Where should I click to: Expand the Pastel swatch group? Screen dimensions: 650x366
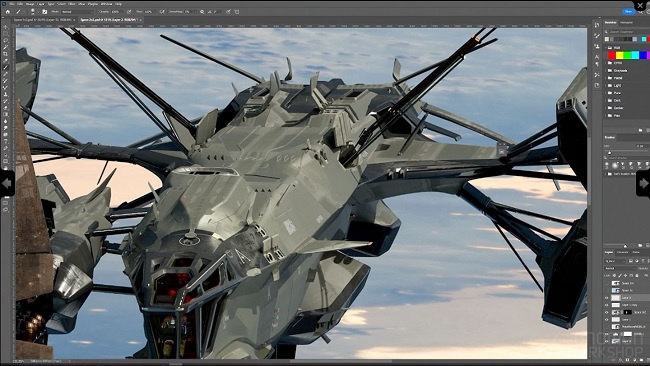pyautogui.click(x=605, y=78)
